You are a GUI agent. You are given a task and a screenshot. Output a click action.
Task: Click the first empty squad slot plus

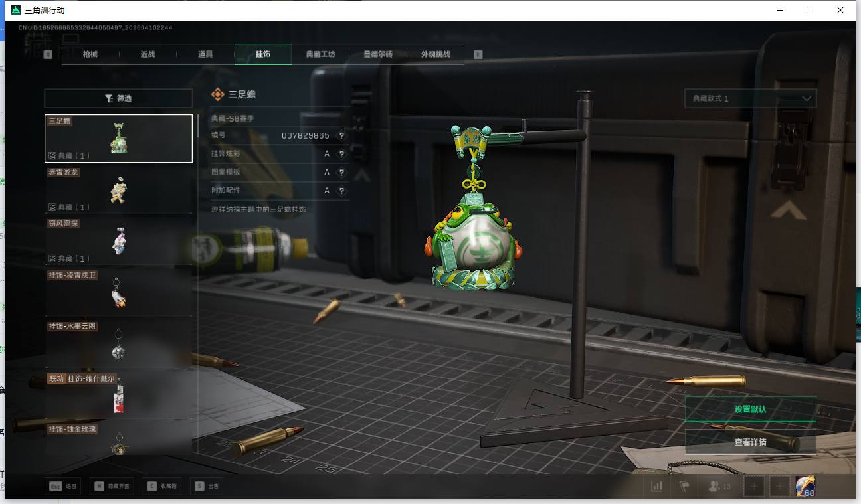pos(754,486)
